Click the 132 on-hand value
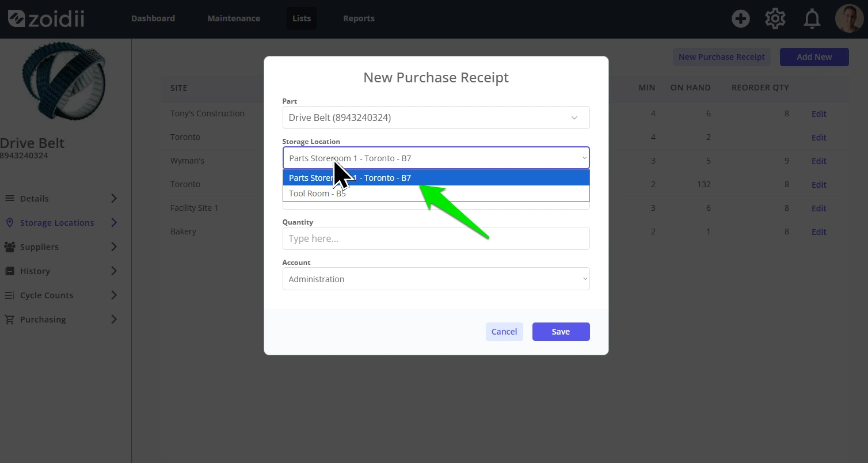 tap(703, 184)
